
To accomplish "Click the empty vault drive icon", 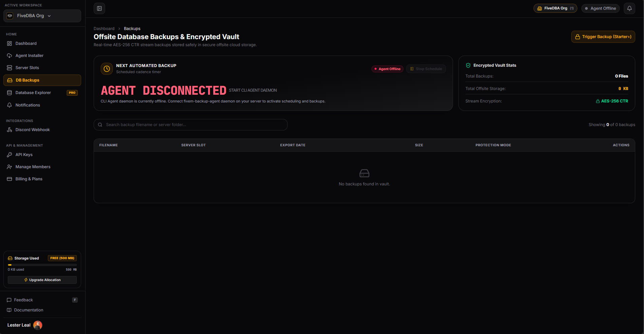I will (364, 173).
